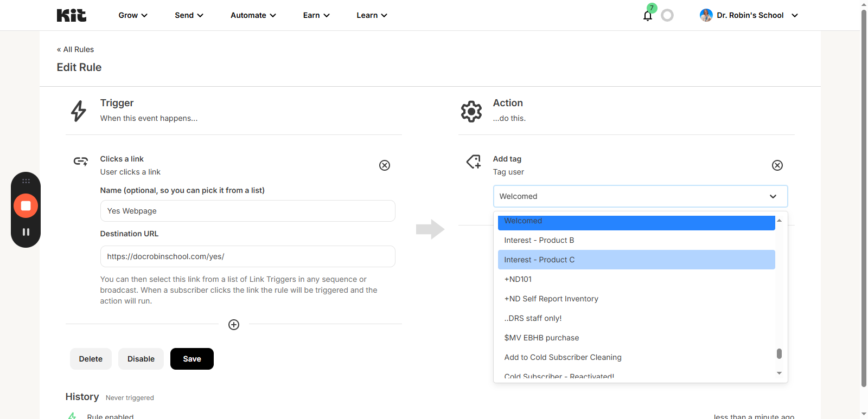Expand Dr. Robin's School account menu
This screenshot has height=419, width=868.
pos(795,15)
